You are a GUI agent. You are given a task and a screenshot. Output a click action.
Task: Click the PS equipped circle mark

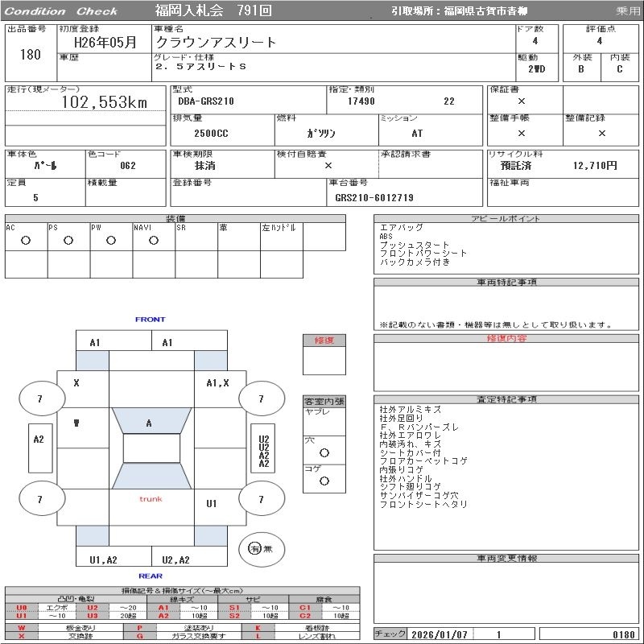point(68,241)
